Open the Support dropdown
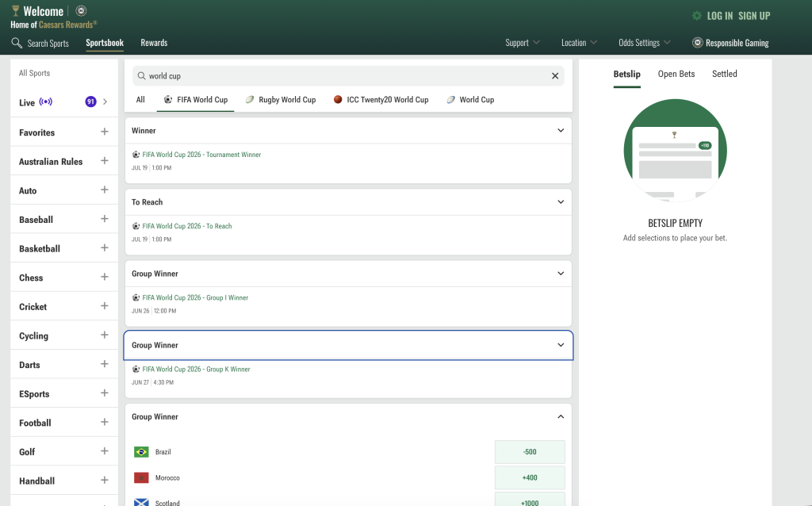 [523, 43]
